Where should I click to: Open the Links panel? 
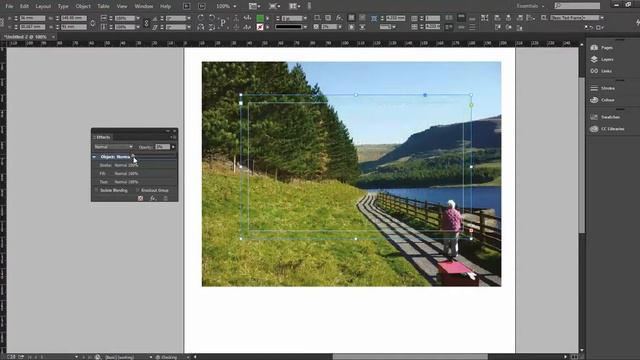(x=601, y=71)
